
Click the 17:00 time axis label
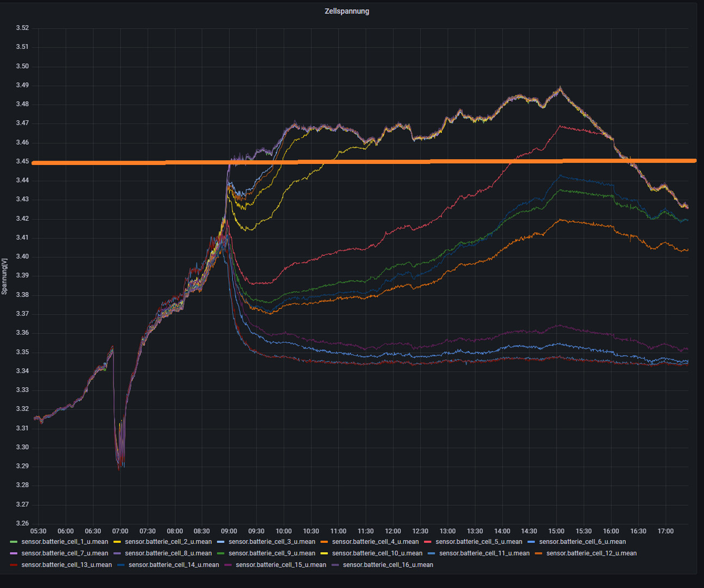point(665,531)
